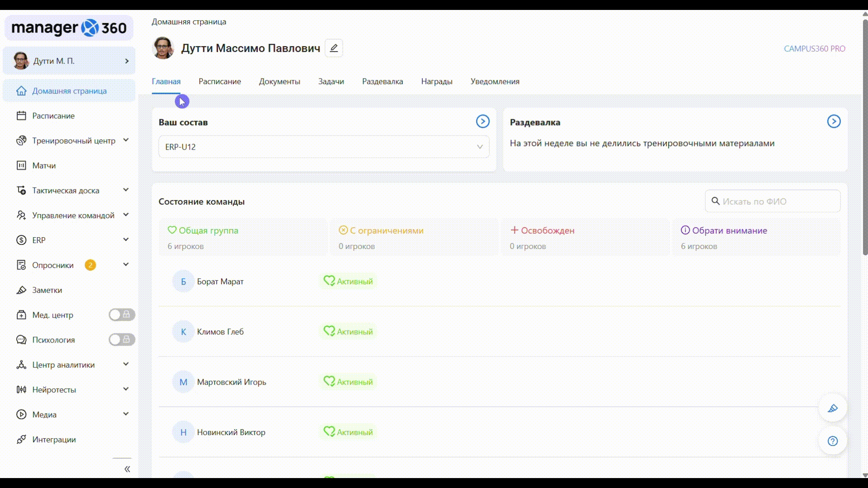This screenshot has width=868, height=488.
Task: Switch to the Документы tab
Action: (x=279, y=82)
